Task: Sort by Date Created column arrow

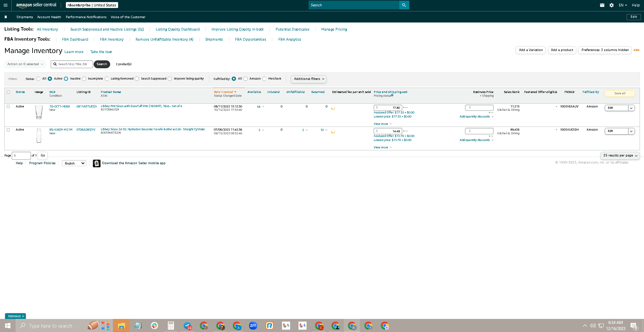Action: pos(235,92)
